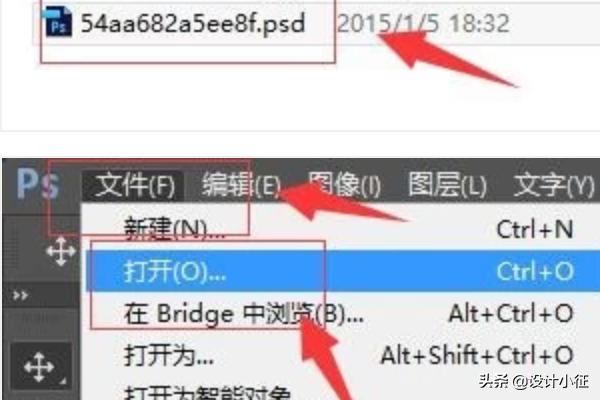Viewport: 600px width, 400px height.
Task: Click the modified date 2015/1/5 18:32
Action: click(x=423, y=23)
